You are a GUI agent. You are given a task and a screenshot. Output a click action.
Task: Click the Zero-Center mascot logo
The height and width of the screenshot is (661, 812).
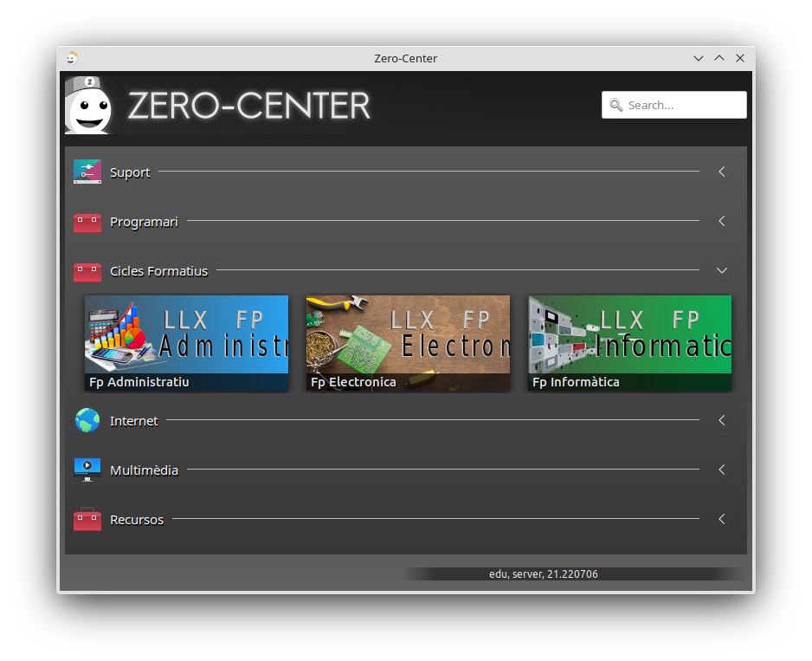(x=89, y=106)
